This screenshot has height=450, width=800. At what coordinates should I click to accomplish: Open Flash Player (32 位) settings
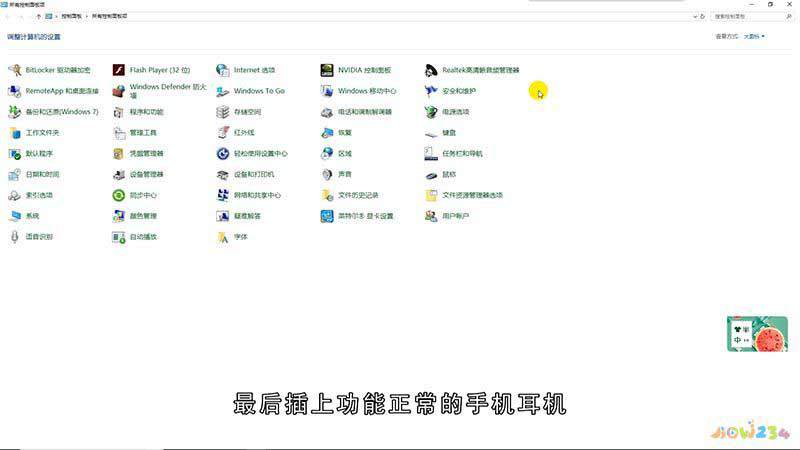click(152, 70)
